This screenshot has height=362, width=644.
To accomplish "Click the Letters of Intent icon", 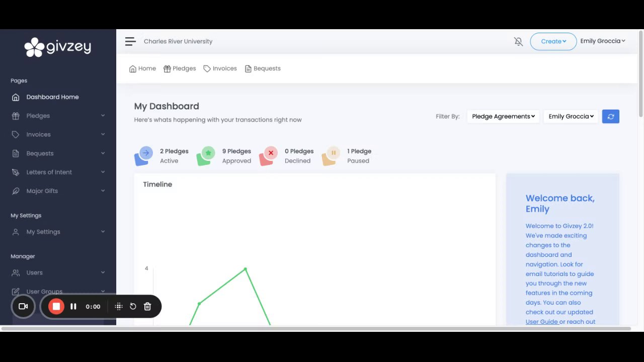I will pyautogui.click(x=16, y=172).
